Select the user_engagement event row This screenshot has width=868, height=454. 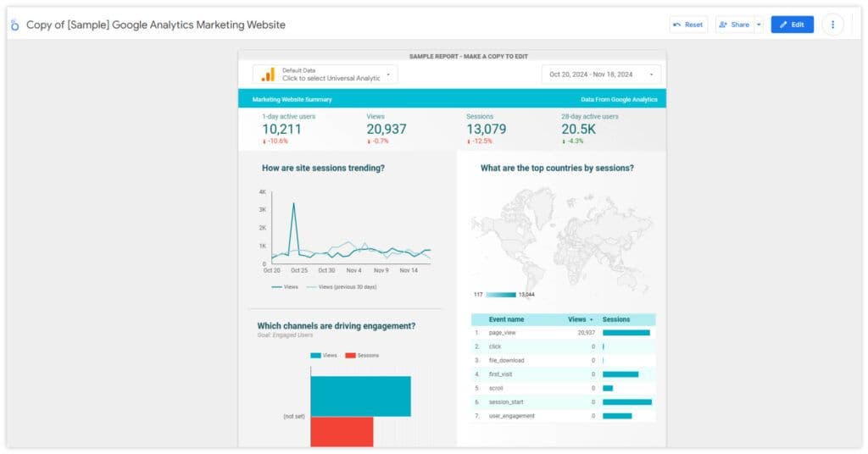(x=563, y=416)
